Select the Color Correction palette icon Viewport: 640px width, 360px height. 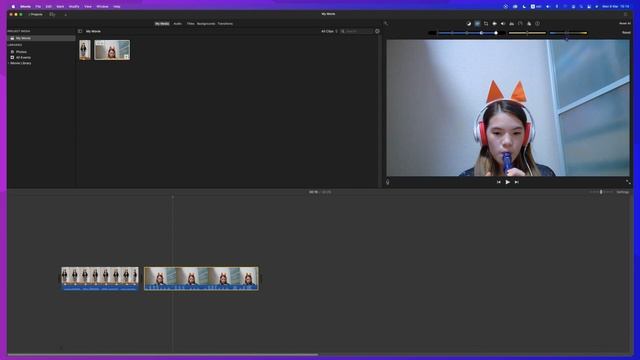point(477,24)
